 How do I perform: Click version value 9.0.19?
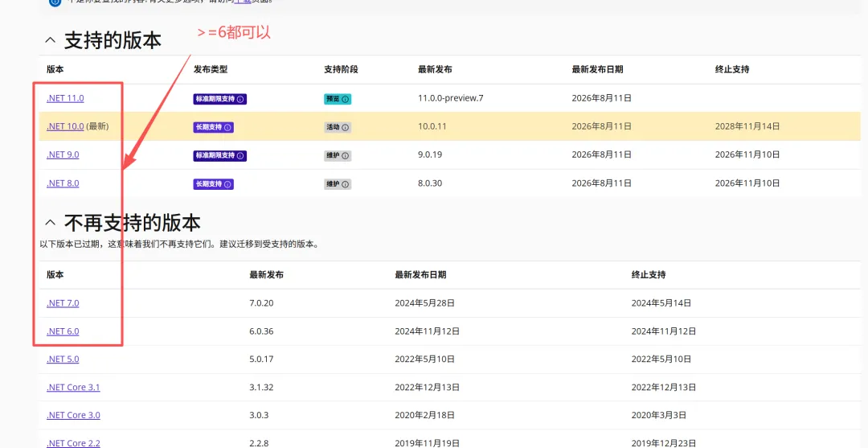(x=430, y=155)
